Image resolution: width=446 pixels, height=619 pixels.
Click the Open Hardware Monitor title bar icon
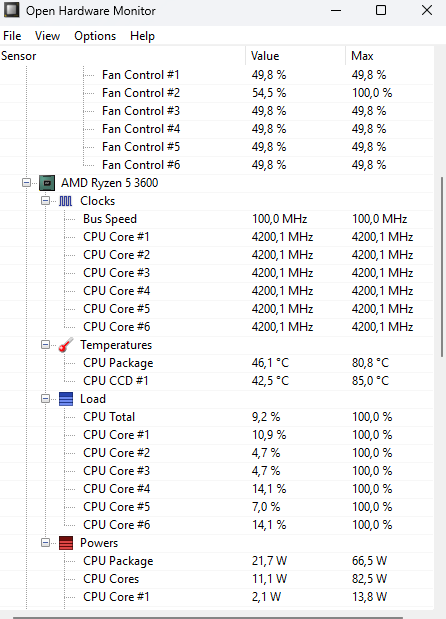coord(11,10)
